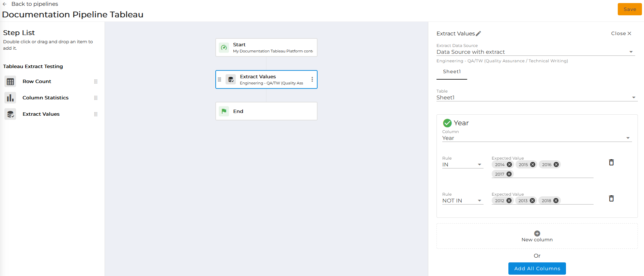Switch to the Sheet1 tab
The width and height of the screenshot is (644, 276).
[452, 72]
